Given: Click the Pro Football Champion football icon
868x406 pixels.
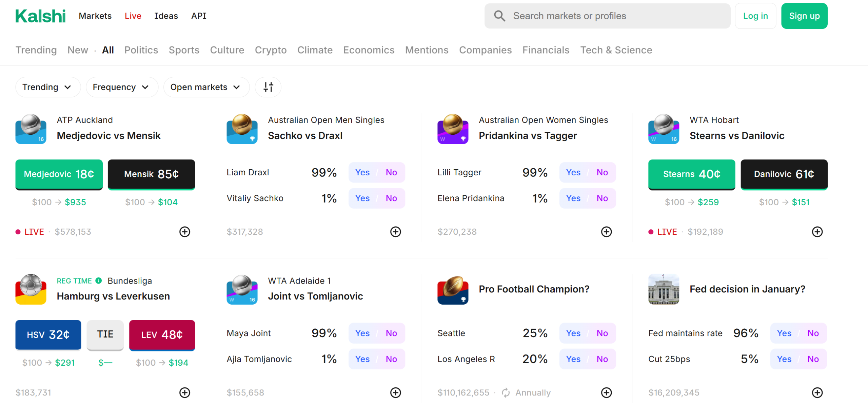Looking at the screenshot, I should tap(453, 290).
